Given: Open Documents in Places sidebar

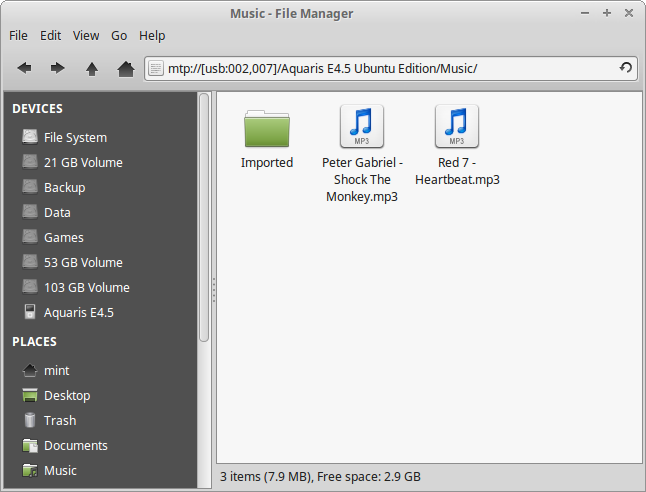Looking at the screenshot, I should pos(75,445).
